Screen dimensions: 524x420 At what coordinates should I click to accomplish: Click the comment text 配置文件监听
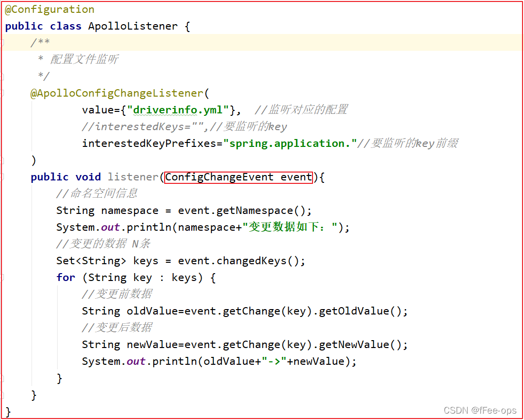click(x=84, y=60)
